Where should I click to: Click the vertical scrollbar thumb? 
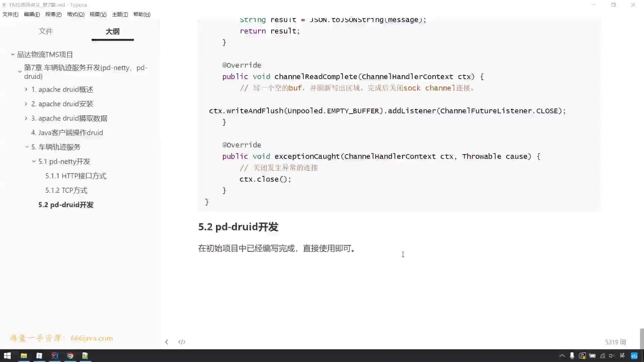(642, 339)
